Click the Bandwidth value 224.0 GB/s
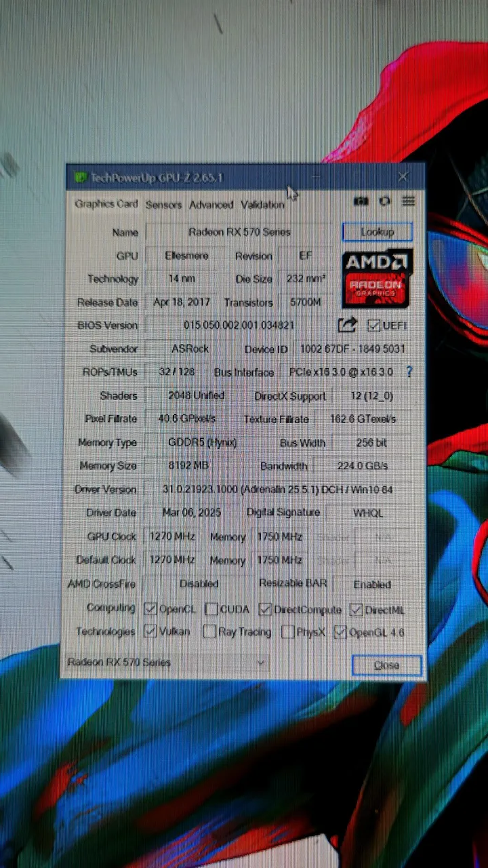 (362, 467)
